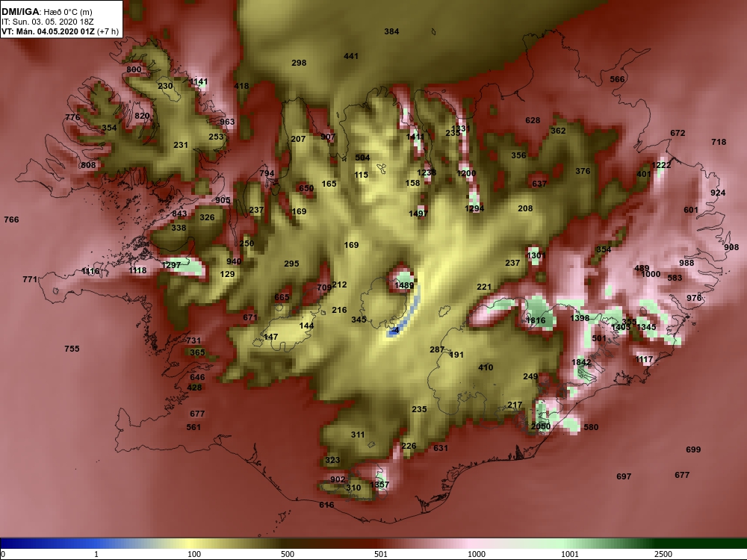Screen dimensions: 747x560
Task: Click the map value '326'
Action: (x=207, y=217)
